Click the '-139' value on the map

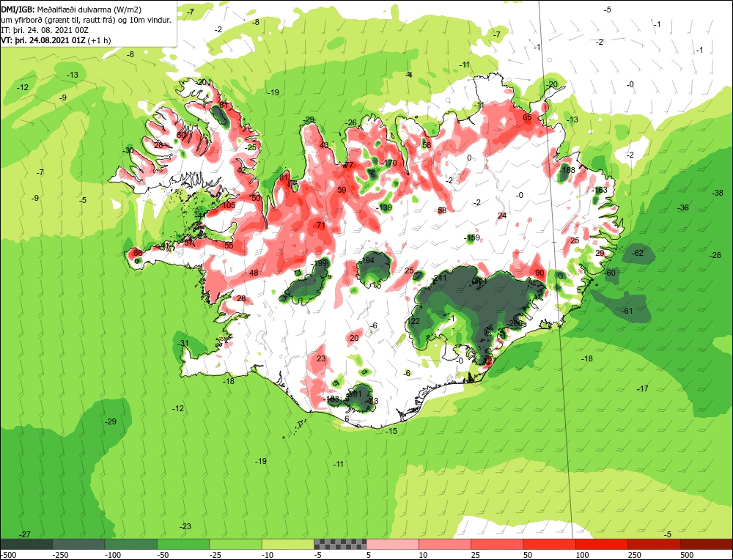point(384,207)
